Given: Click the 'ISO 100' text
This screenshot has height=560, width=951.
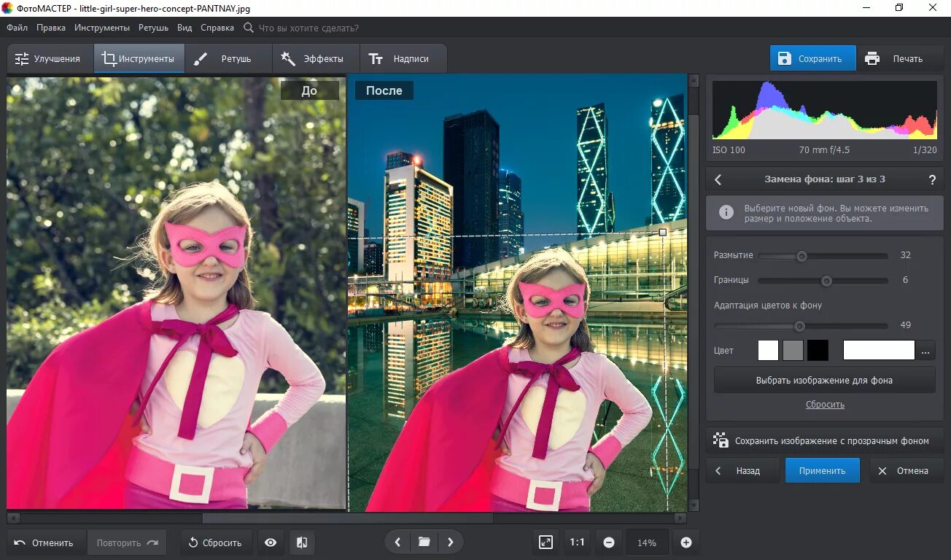Looking at the screenshot, I should [729, 150].
